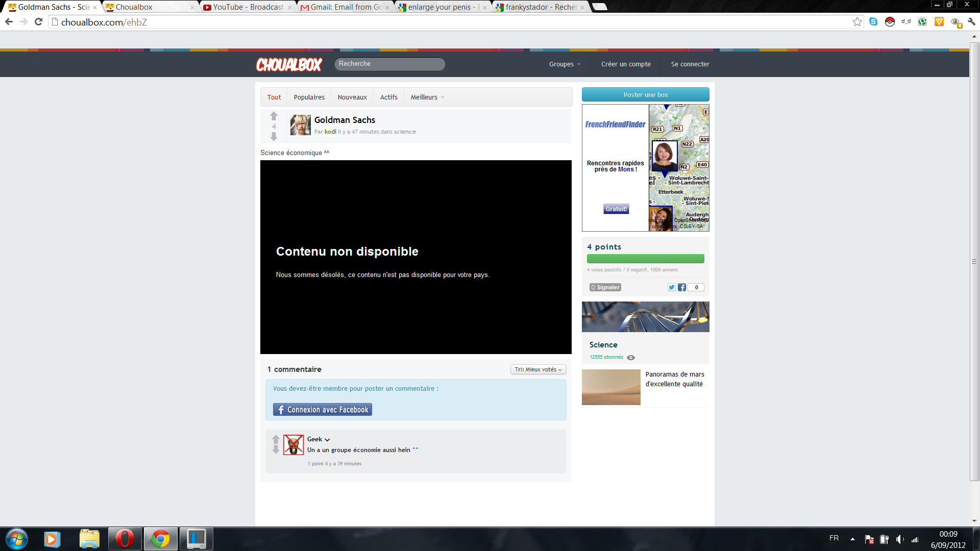Select the Nouveaux tab
The image size is (980, 551).
coord(352,97)
